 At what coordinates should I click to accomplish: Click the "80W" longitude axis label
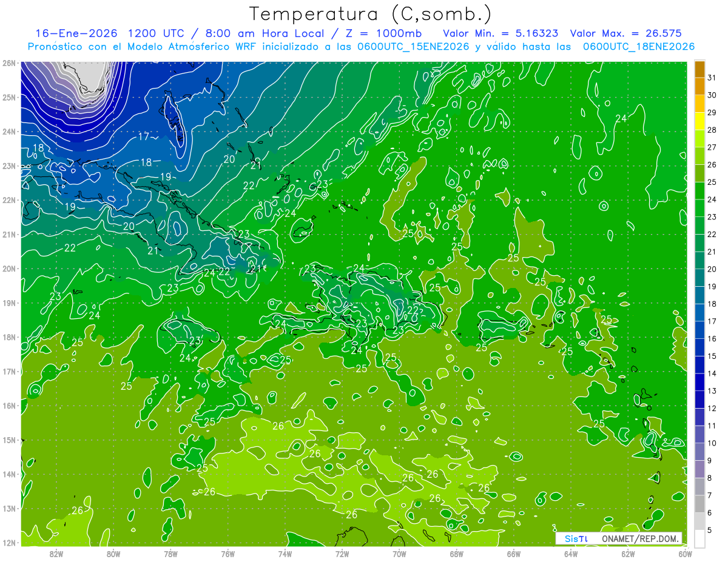tap(113, 554)
